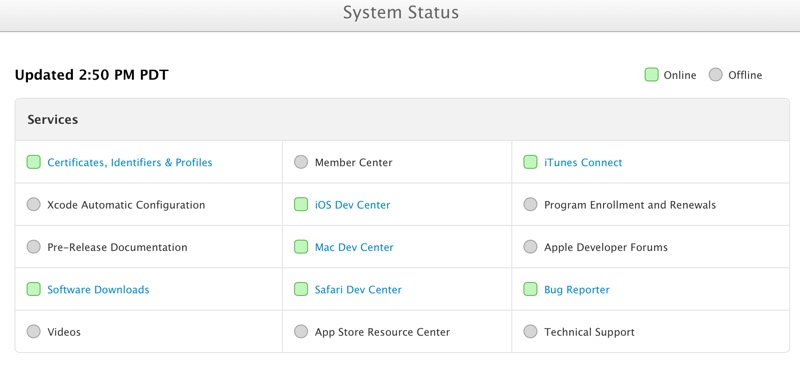Click the green icon beside Software Downloads
The width and height of the screenshot is (800, 372).
34,289
